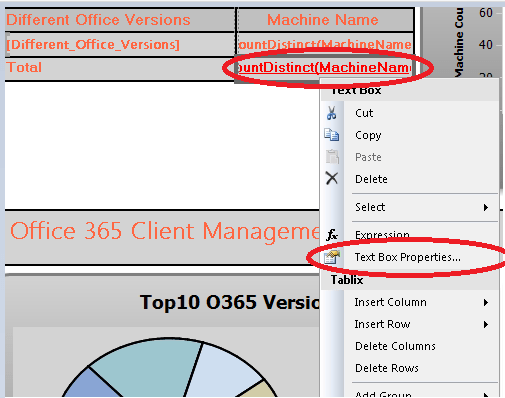Select the Different Office Versions header cell
The image size is (505, 398).
(120, 20)
